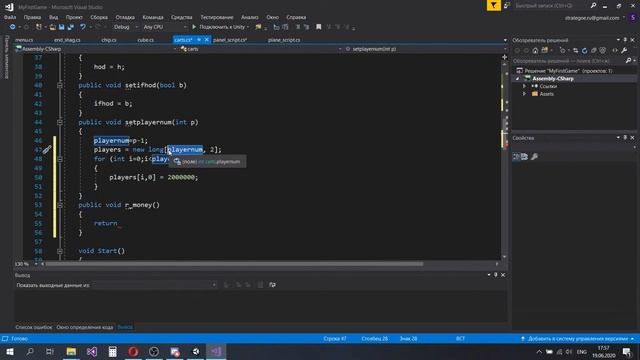Open the Окно определения кода tab
This screenshot has width=640, height=360.
tap(84, 327)
